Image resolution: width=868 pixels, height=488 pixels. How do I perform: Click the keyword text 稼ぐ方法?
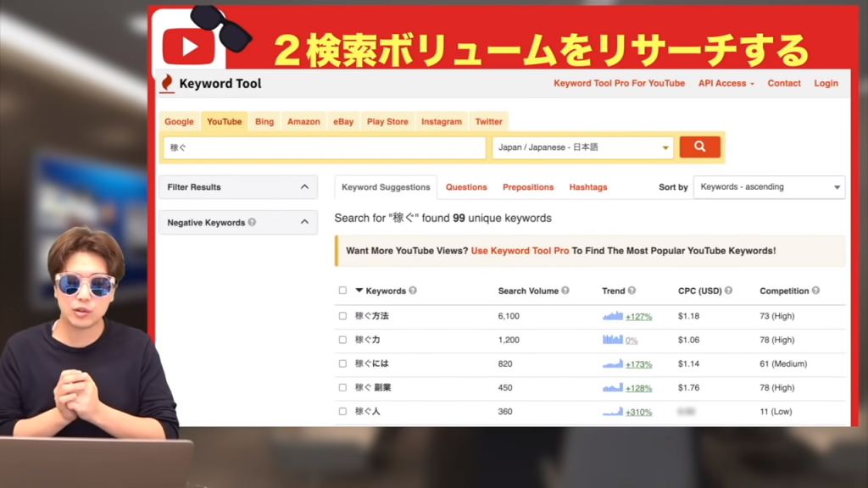(x=372, y=316)
